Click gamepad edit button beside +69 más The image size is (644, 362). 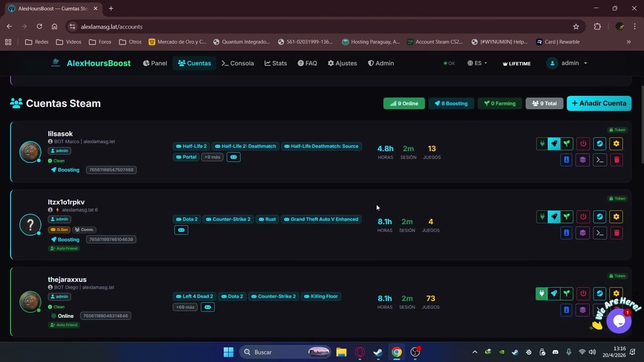pos(208,307)
